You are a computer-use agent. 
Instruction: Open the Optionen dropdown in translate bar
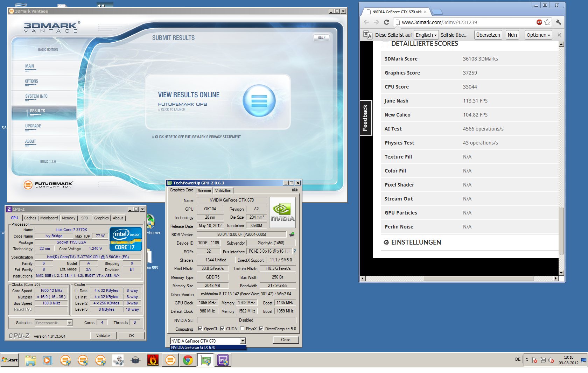pos(538,35)
